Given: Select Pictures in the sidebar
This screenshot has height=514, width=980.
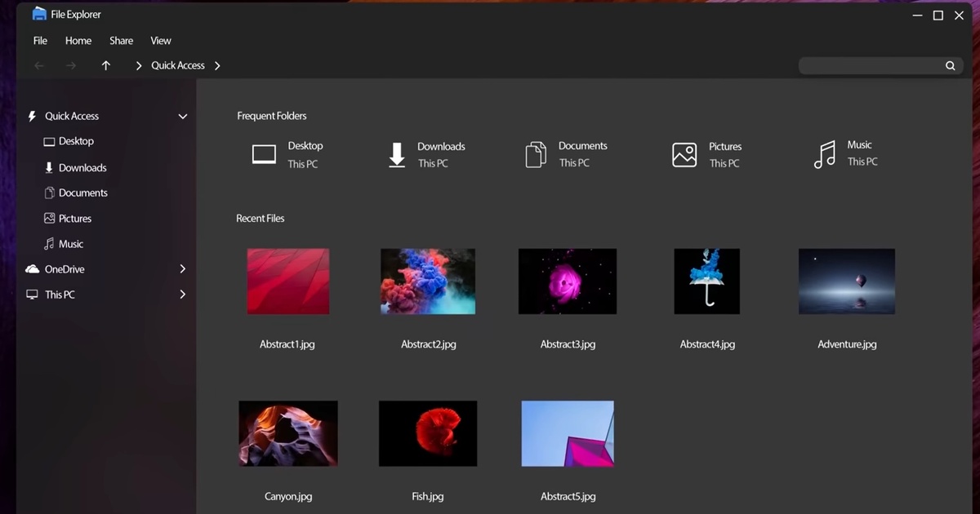Looking at the screenshot, I should click(74, 219).
